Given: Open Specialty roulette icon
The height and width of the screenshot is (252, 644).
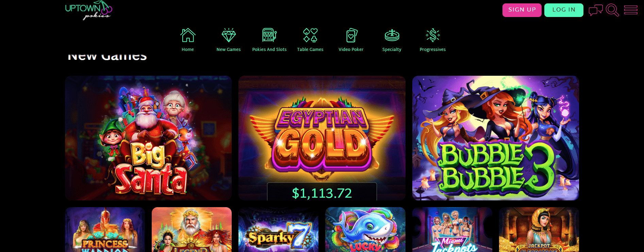Looking at the screenshot, I should (x=392, y=35).
